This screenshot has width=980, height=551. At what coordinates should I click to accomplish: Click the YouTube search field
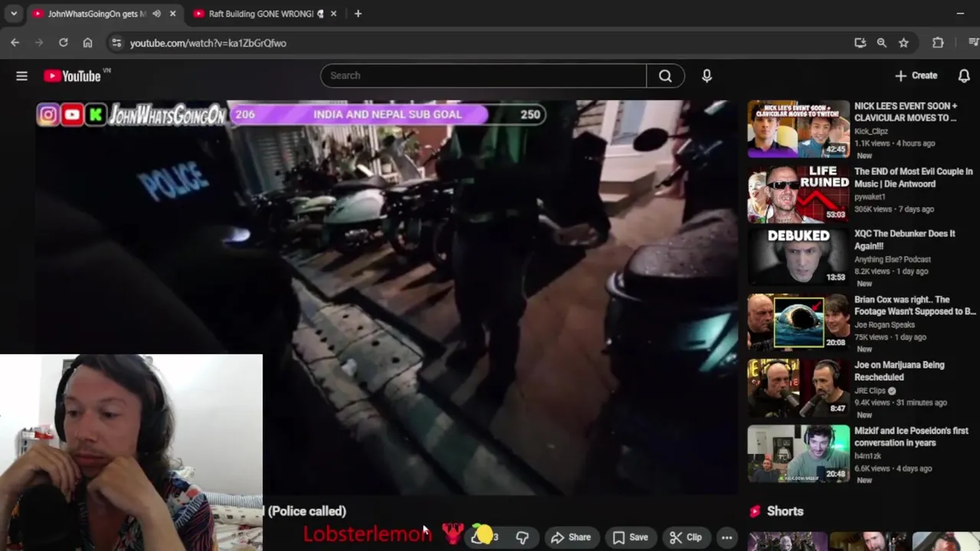click(x=483, y=75)
